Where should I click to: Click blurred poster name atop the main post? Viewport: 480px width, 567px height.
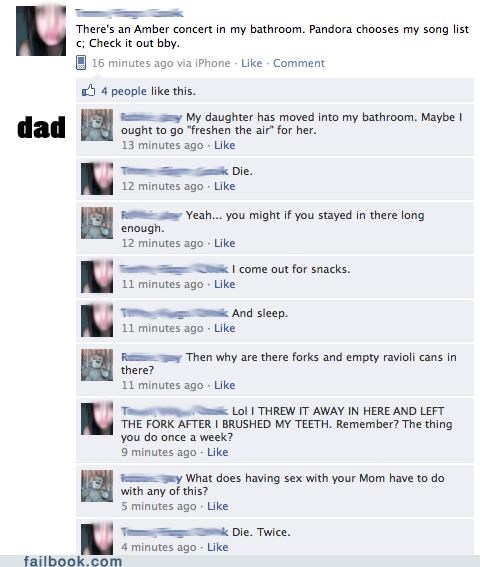129,13
